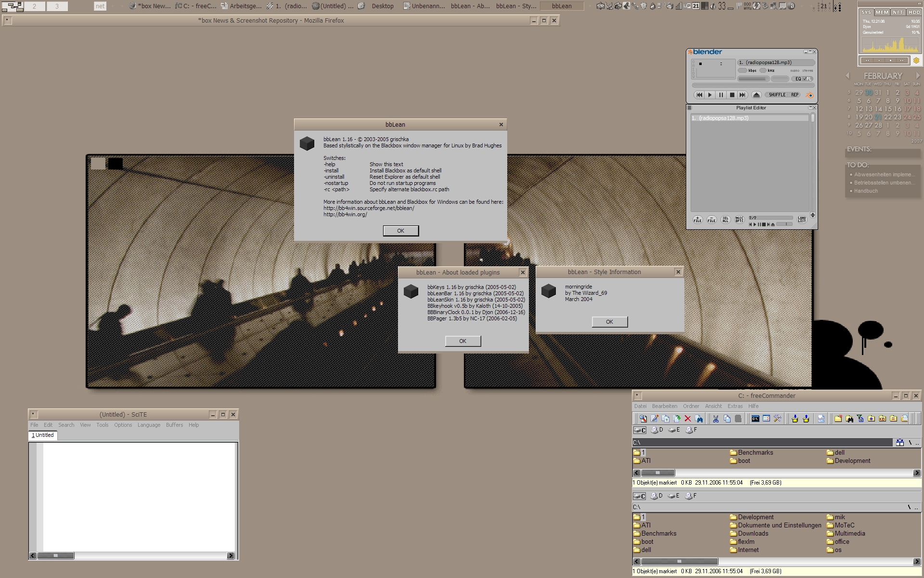Click the favorite folder star icon
The width and height of the screenshot is (924, 578).
click(872, 419)
